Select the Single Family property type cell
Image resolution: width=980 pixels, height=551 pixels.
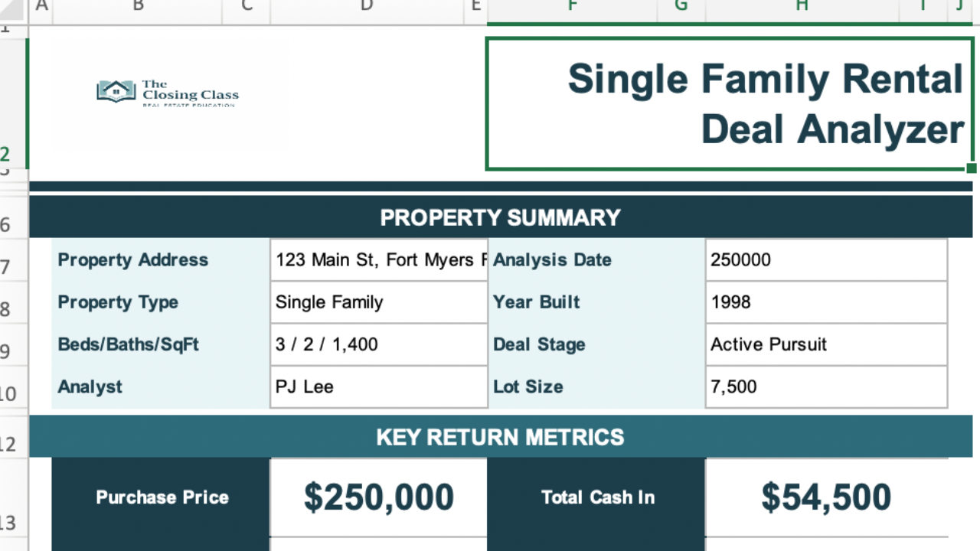click(379, 302)
